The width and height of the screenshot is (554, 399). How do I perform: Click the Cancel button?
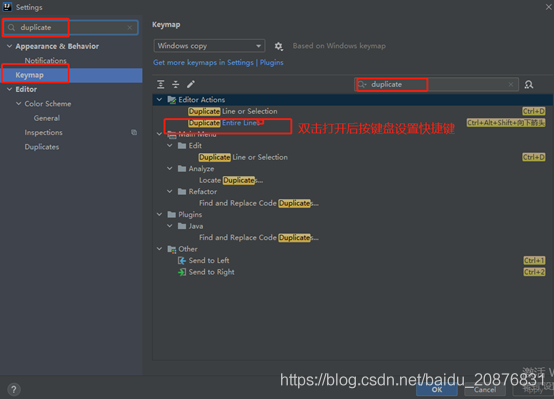pyautogui.click(x=485, y=389)
